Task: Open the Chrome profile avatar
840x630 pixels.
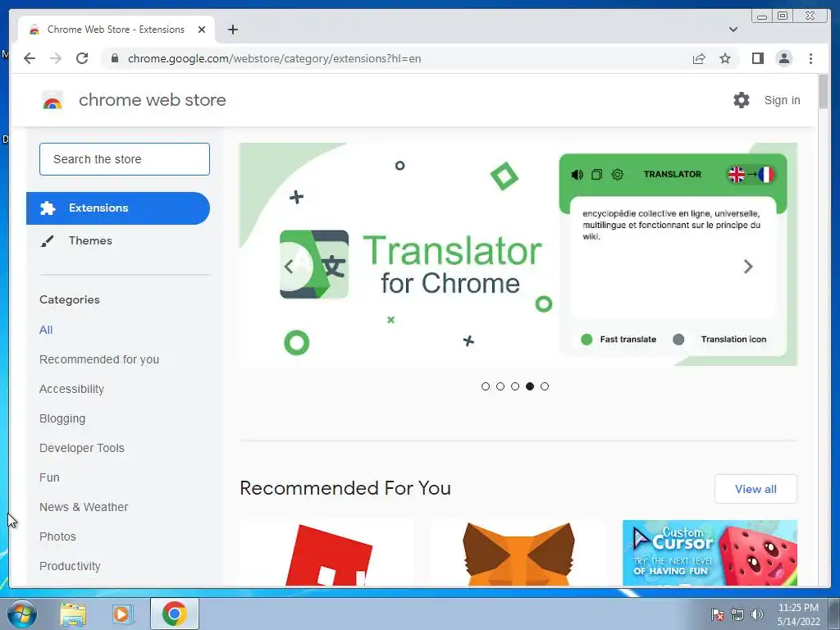Action: click(x=783, y=58)
